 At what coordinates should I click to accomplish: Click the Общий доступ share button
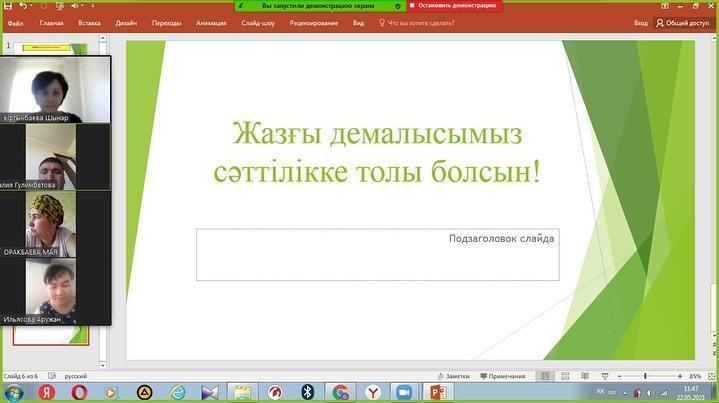point(683,23)
